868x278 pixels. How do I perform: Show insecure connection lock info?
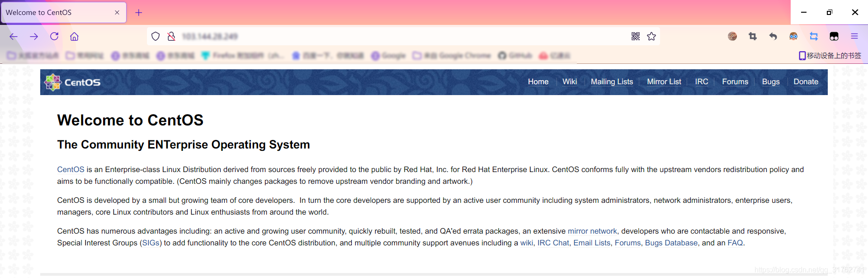pyautogui.click(x=171, y=36)
